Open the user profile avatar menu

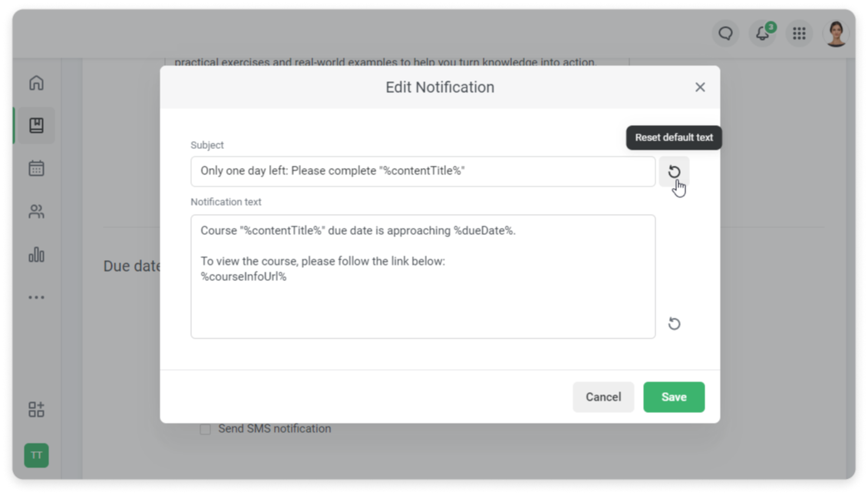(x=836, y=34)
